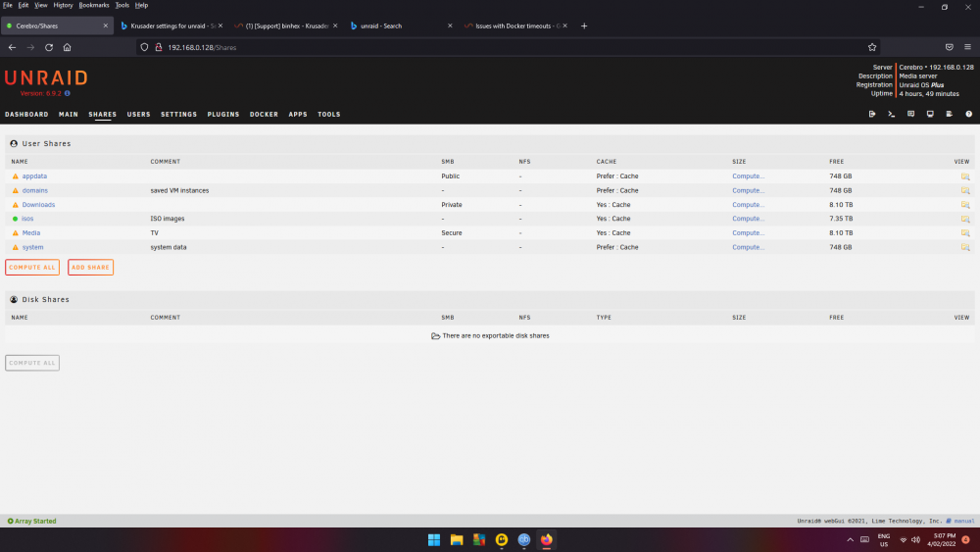Click the version info icon beside 6.9.2
Image resolution: width=980 pixels, height=552 pixels.
[x=68, y=93]
